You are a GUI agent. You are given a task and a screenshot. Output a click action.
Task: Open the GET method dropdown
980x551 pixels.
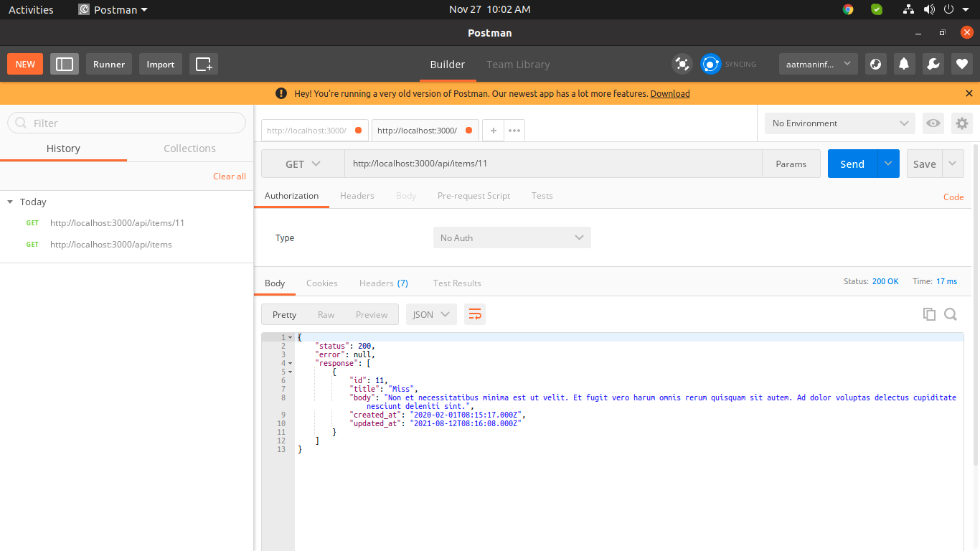tap(303, 164)
